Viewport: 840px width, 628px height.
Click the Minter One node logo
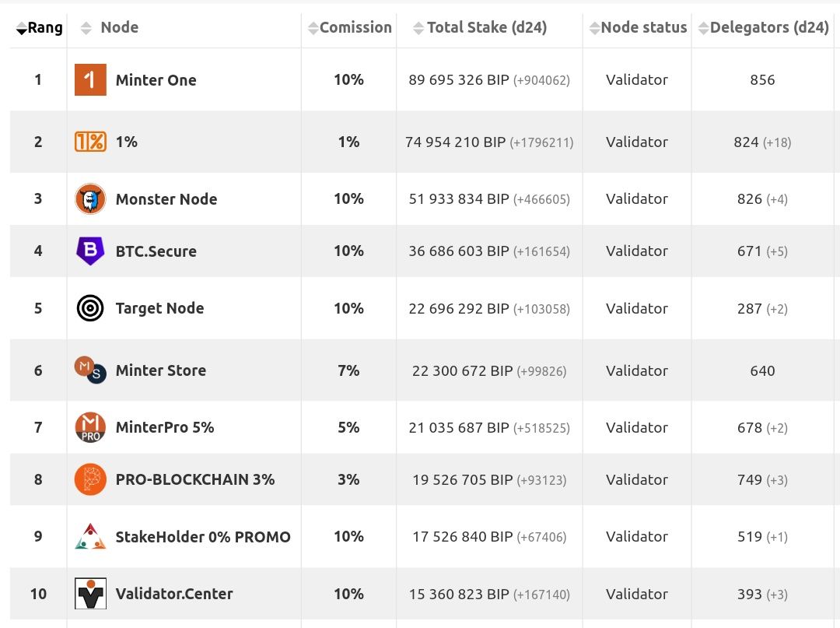coord(90,80)
